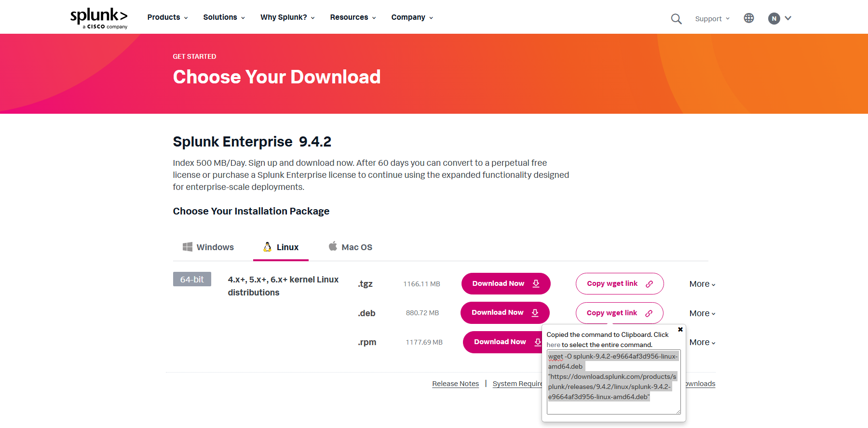Click the Choose Your Download banner title
The width and height of the screenshot is (868, 428).
[x=277, y=77]
